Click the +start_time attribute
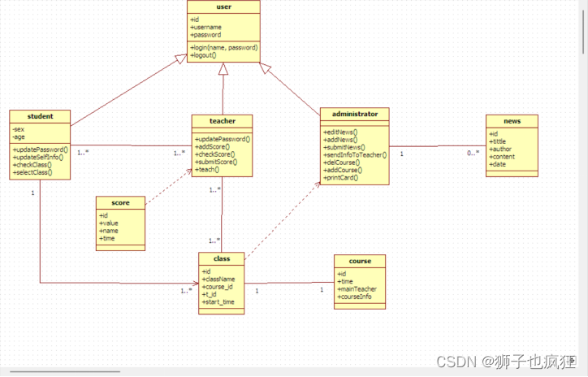Screen dimensions: 588x377 coord(218,301)
